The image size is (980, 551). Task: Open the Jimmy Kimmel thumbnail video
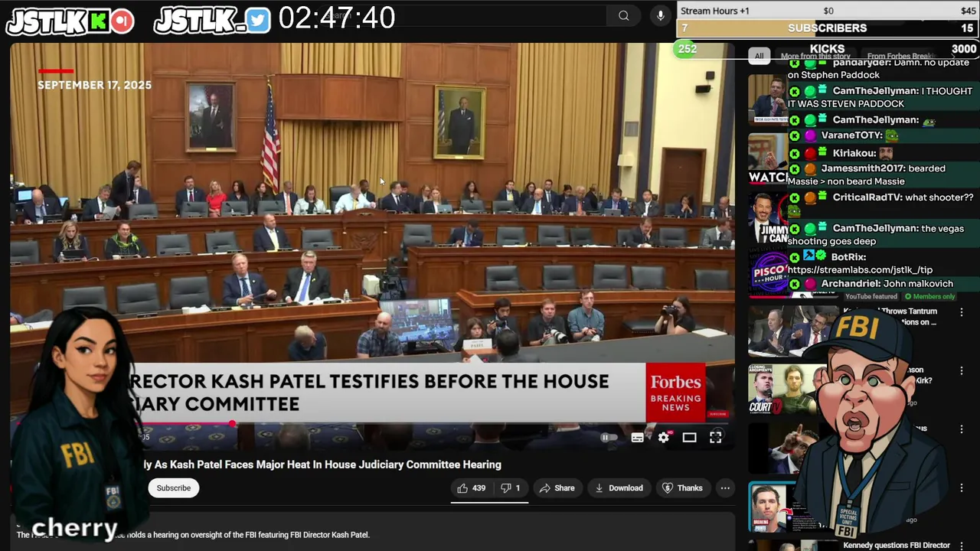(767, 219)
